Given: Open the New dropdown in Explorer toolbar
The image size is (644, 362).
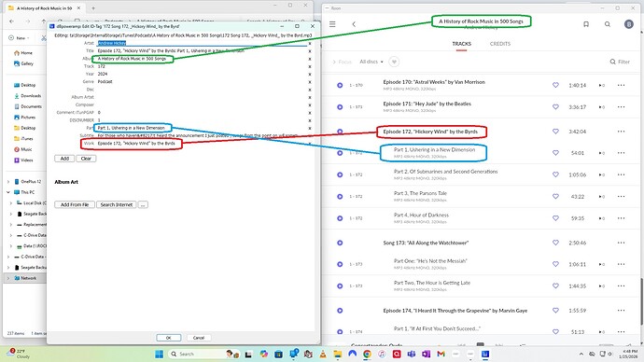Looking at the screenshot, I should 19,37.
